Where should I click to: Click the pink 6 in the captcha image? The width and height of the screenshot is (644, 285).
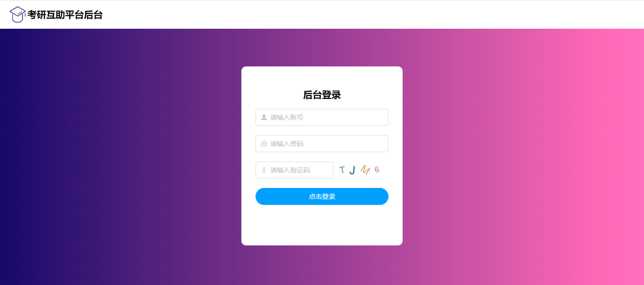click(x=377, y=170)
